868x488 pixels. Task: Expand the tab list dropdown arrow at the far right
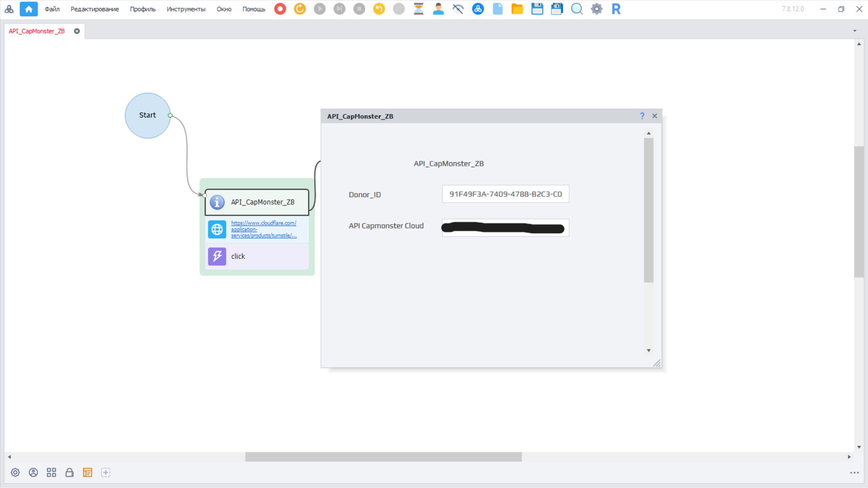tap(854, 31)
